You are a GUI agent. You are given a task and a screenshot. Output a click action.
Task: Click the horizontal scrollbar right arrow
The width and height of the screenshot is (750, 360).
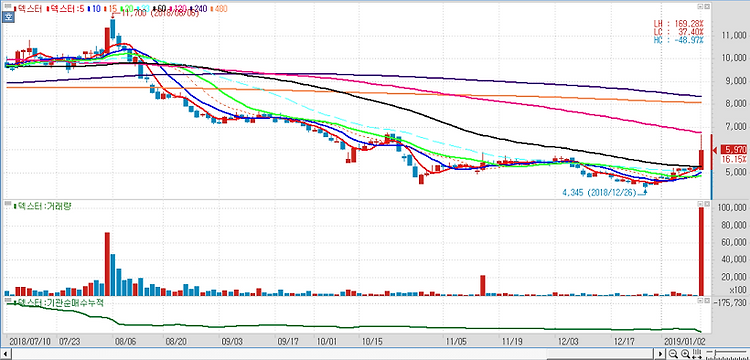(x=660, y=354)
